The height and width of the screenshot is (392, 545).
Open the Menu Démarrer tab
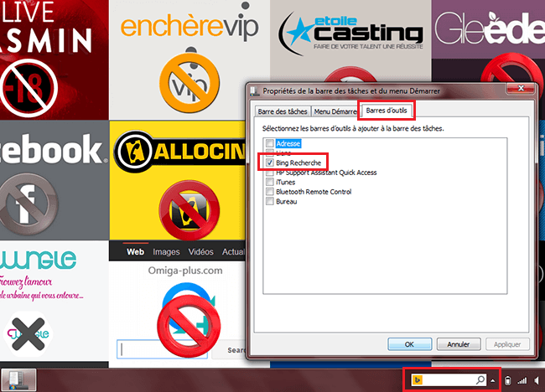(x=334, y=111)
